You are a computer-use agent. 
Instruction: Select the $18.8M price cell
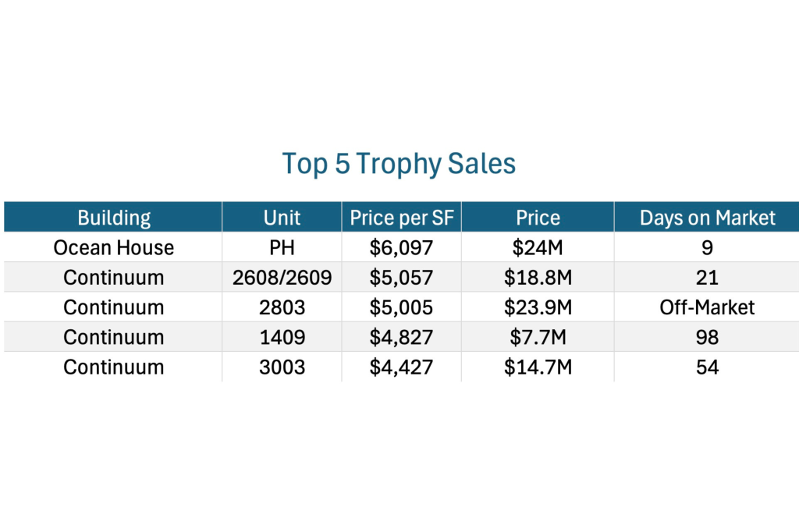pyautogui.click(x=538, y=278)
